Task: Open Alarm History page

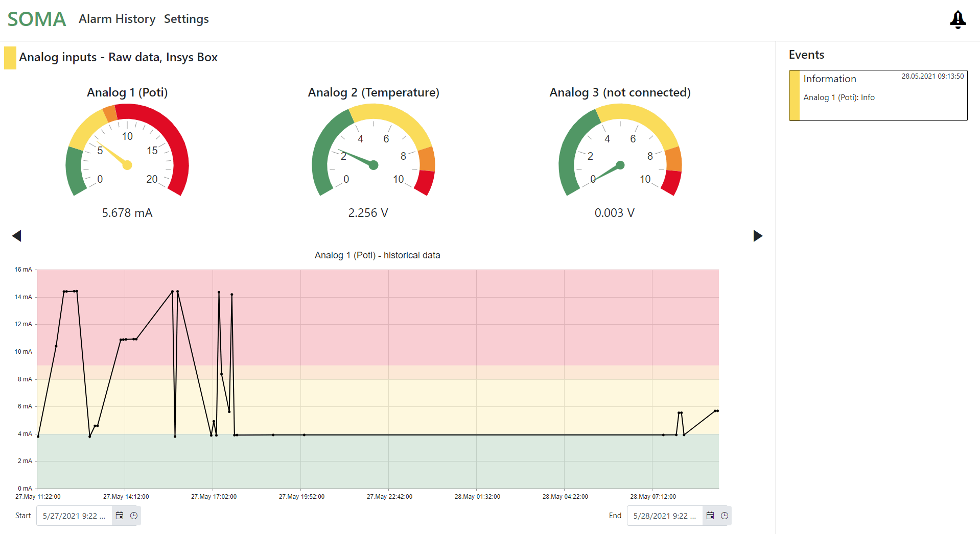Action: (x=117, y=19)
